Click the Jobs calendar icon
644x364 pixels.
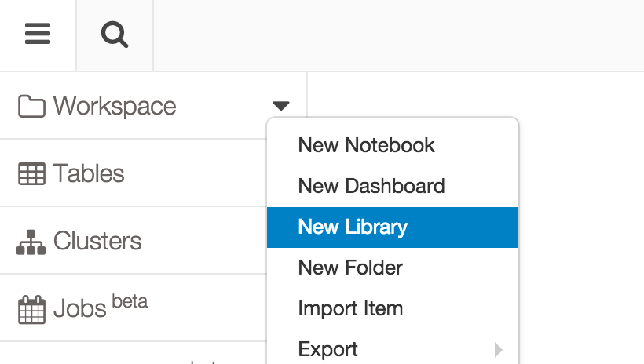coord(31,309)
